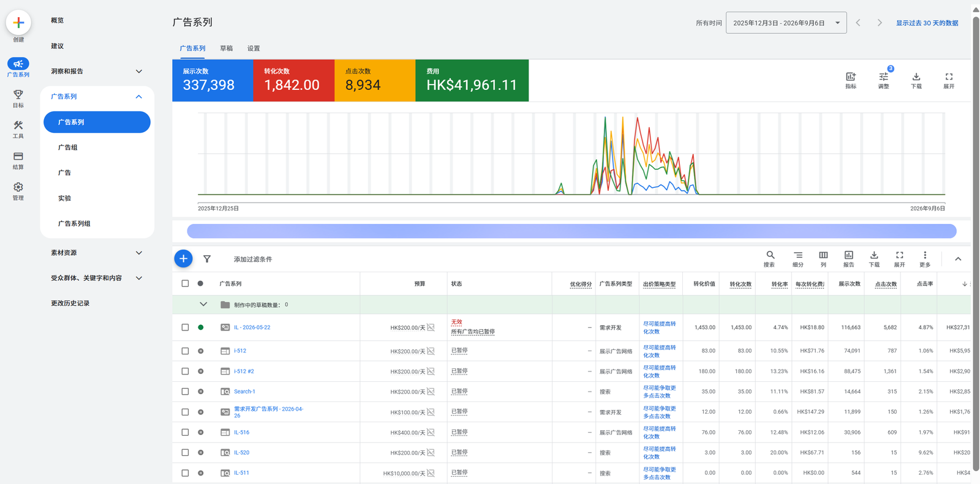980x484 pixels.
Task: Open status dot menu for IL - 2026-05-22
Action: click(x=200, y=327)
